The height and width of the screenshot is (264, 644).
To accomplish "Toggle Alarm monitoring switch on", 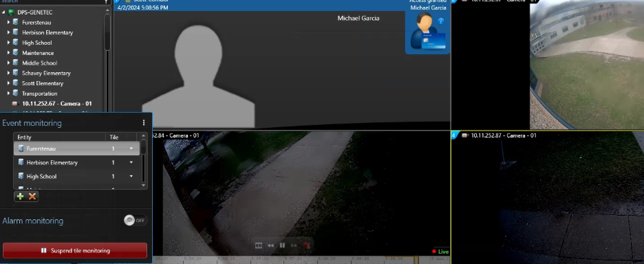I will pos(135,220).
